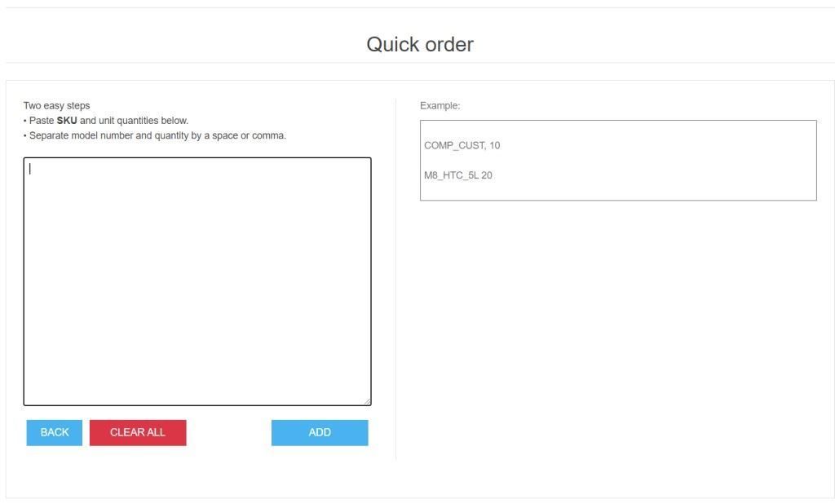Image resolution: width=835 pixels, height=504 pixels.
Task: Click the Two easy steps text
Action: [x=56, y=105]
